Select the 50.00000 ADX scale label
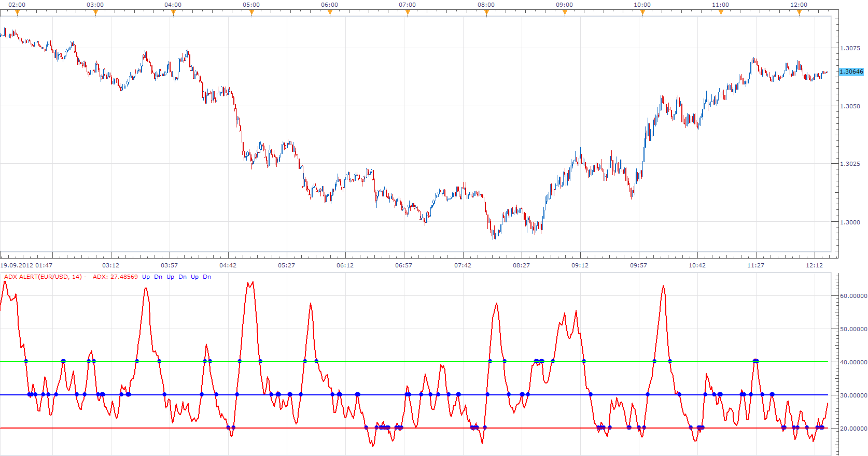This screenshot has height=456, width=868. pyautogui.click(x=853, y=329)
